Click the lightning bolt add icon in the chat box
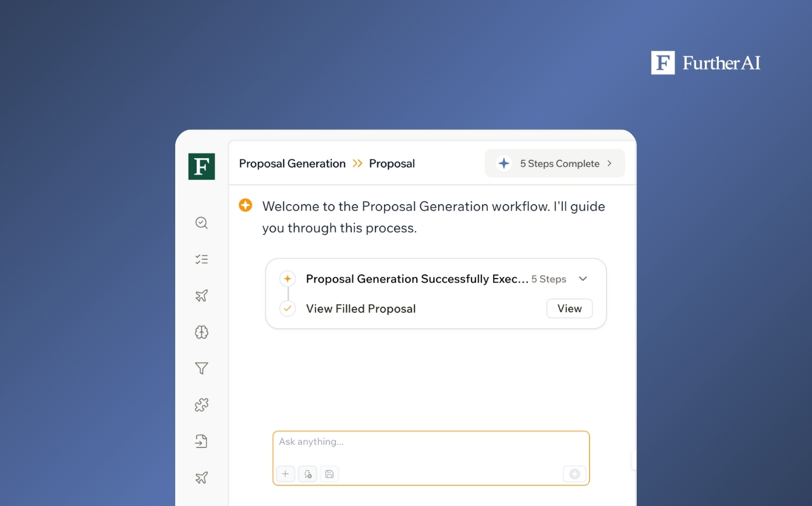 pyautogui.click(x=307, y=474)
